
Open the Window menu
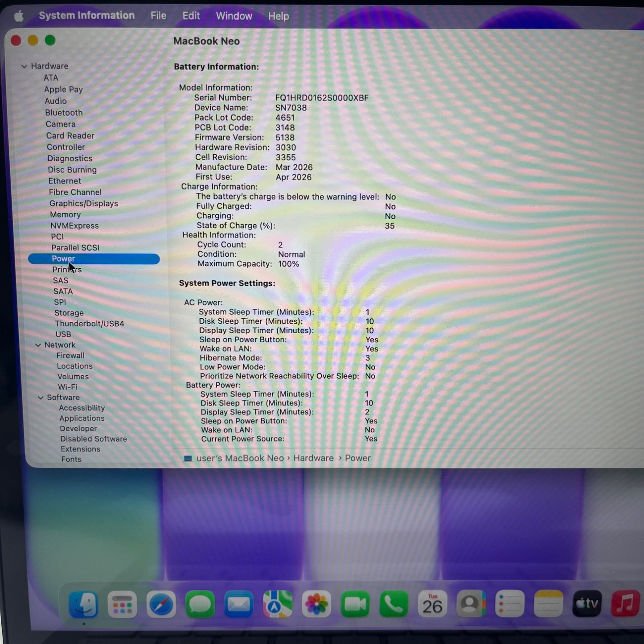point(234,16)
